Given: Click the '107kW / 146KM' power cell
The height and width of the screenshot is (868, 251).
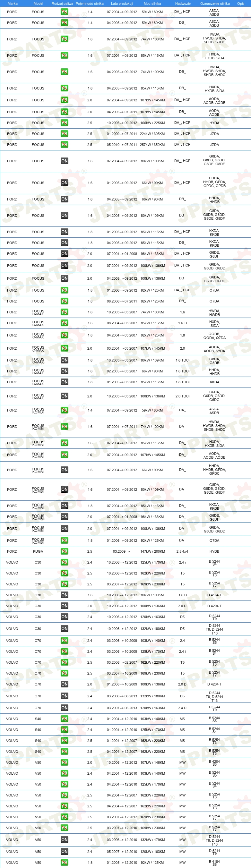Looking at the screenshot, I should point(152,762).
